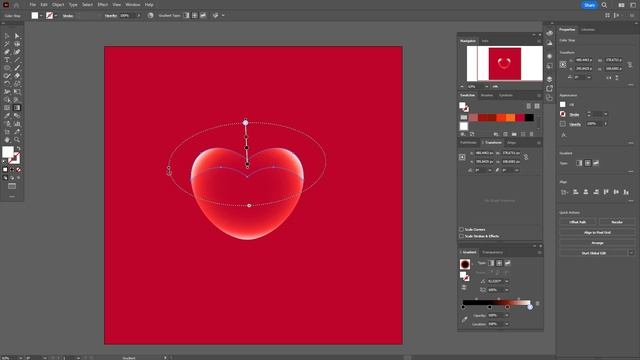Screen dimensions: 640x360
Task: Click the swap fill and stroke arrow
Action: (18, 149)
